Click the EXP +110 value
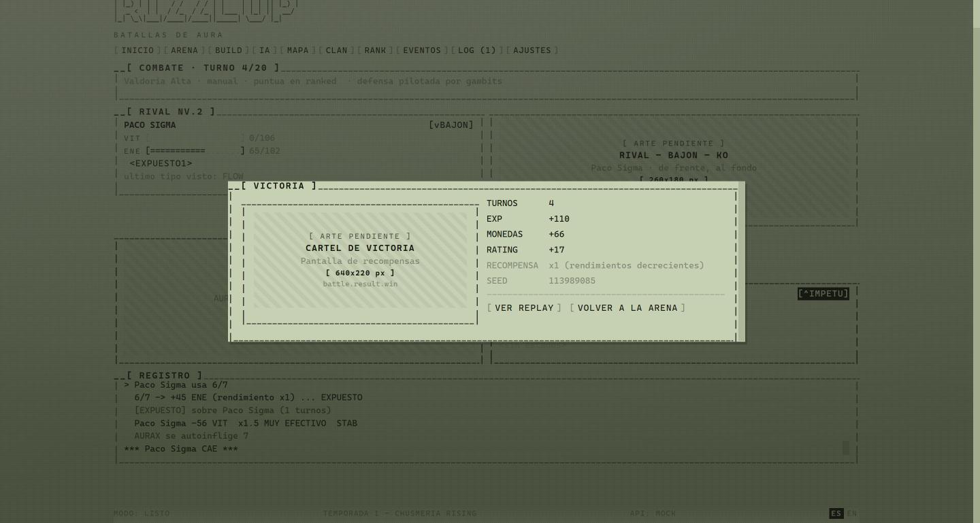The height and width of the screenshot is (523, 980). tap(559, 219)
